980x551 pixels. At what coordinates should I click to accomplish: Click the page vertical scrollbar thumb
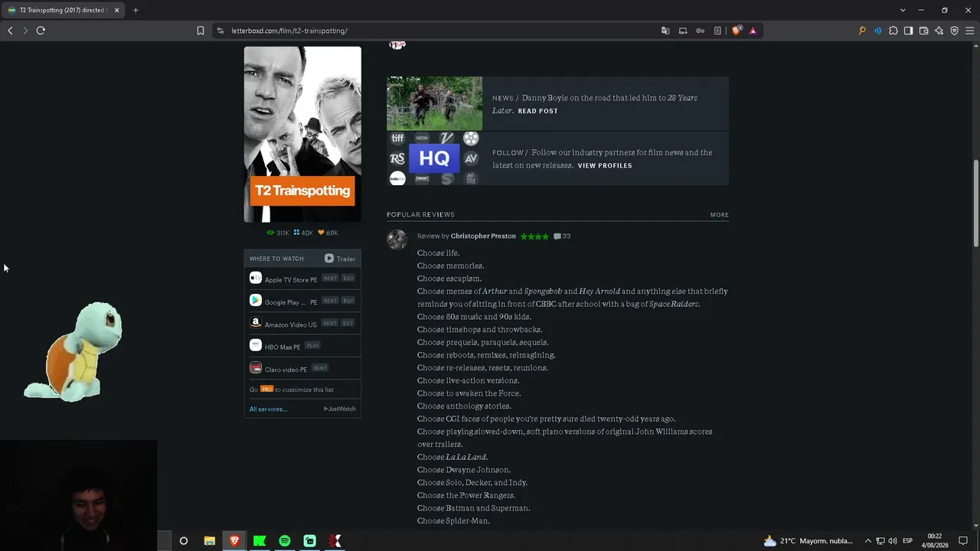click(x=975, y=203)
